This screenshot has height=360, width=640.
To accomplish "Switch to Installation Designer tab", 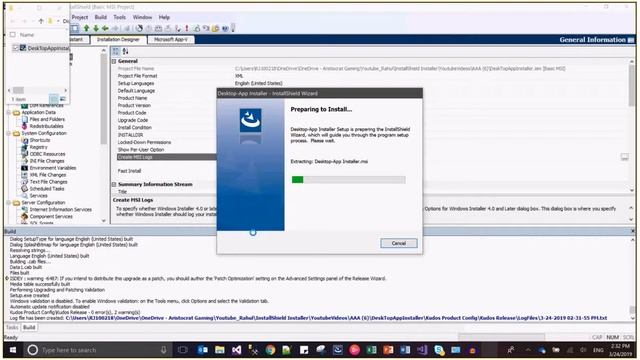I will 118,40.
